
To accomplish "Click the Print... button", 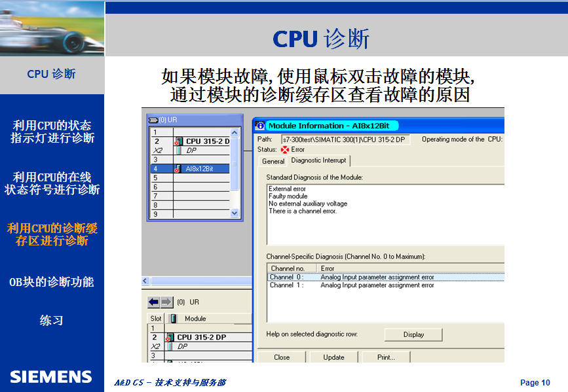I will tap(386, 357).
